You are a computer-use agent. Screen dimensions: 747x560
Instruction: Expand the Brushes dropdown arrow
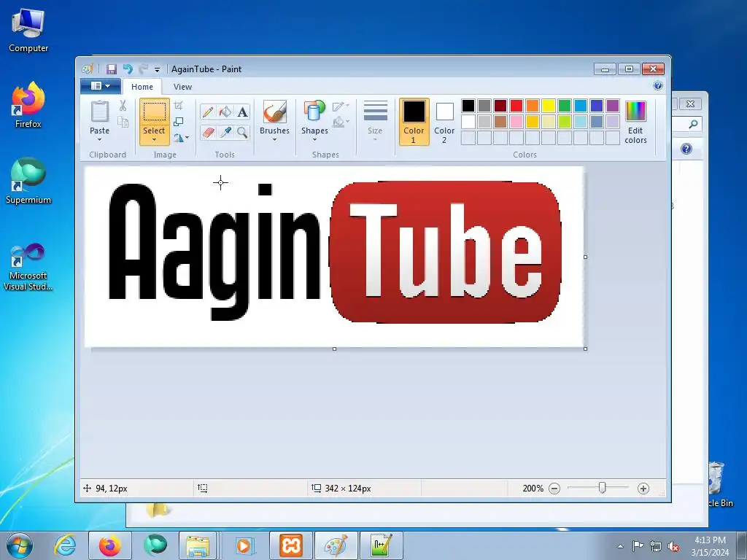(x=274, y=139)
